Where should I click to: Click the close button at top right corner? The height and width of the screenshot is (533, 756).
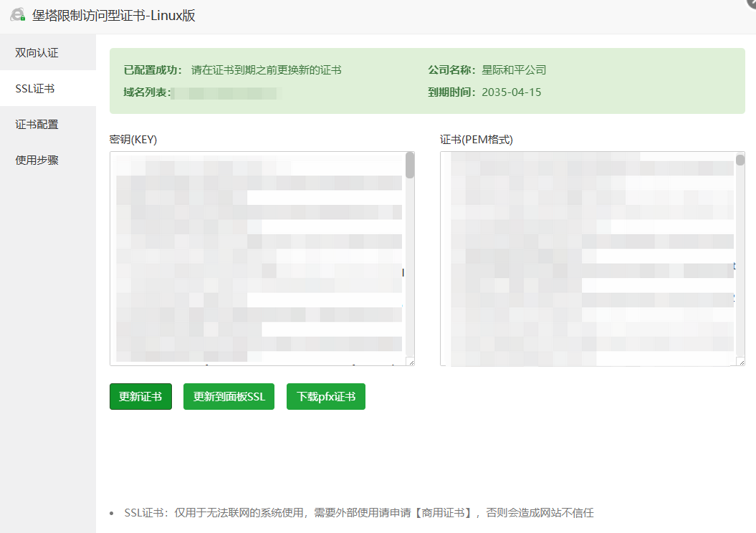(751, 3)
